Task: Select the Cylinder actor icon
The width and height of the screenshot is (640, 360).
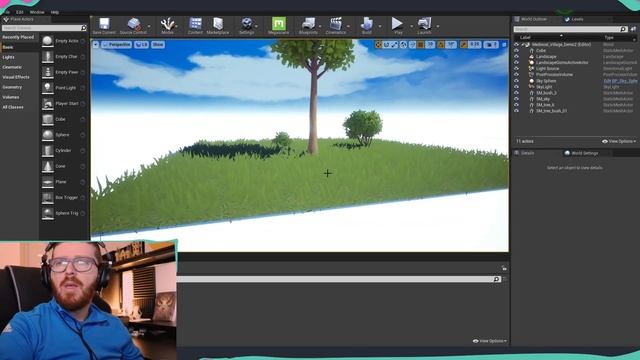Action: [48, 151]
